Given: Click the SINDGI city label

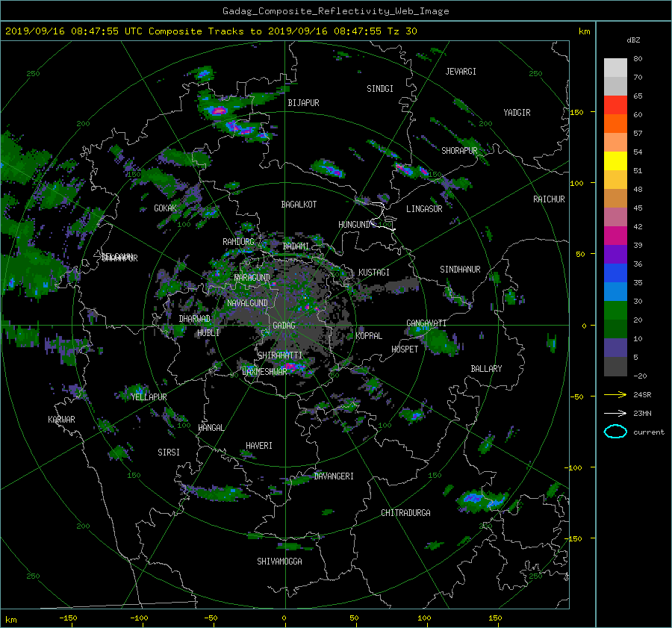Looking at the screenshot, I should 380,89.
